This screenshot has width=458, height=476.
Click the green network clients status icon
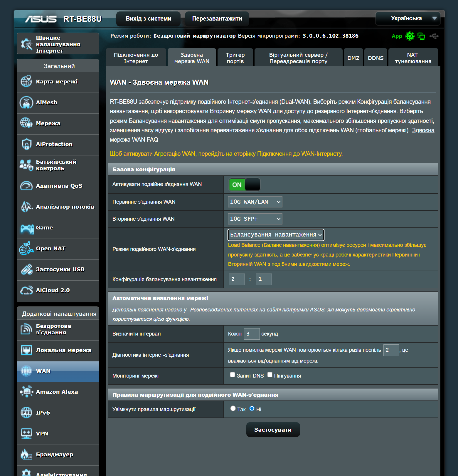point(421,36)
